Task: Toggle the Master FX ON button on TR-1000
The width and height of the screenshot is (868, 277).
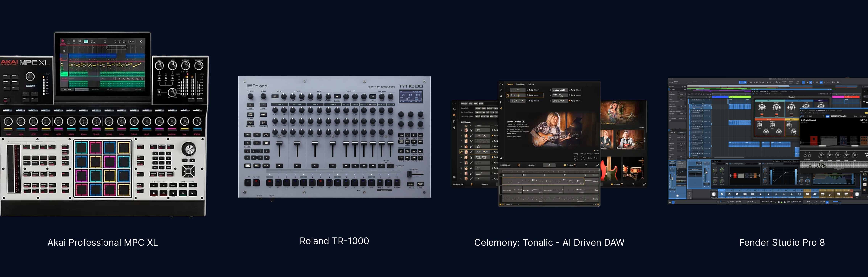Action: pos(337,96)
